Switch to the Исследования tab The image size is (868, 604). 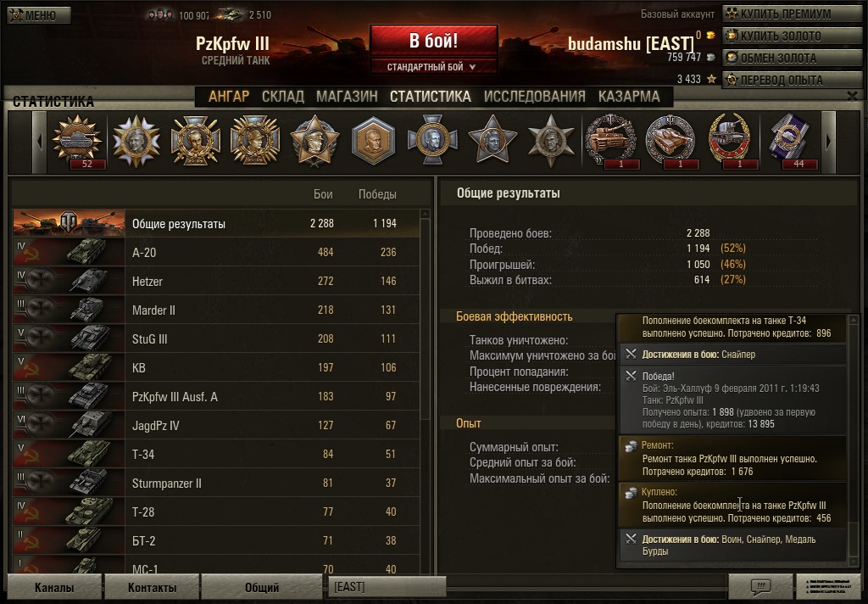534,97
